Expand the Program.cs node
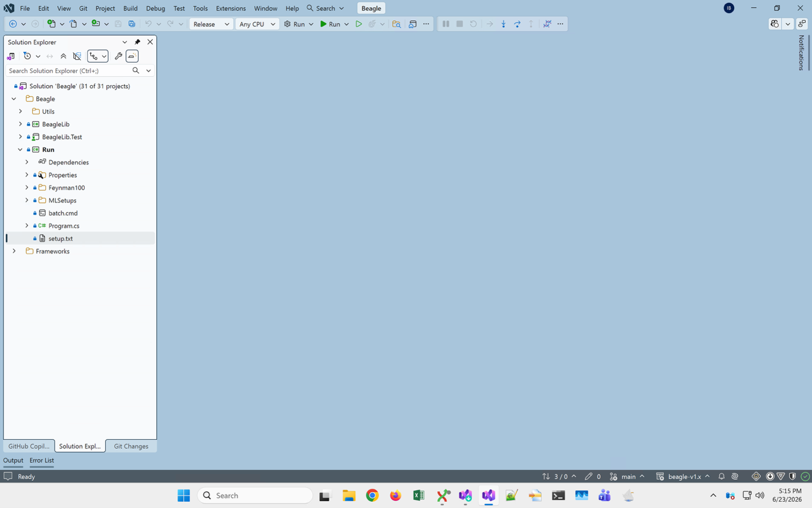This screenshot has height=508, width=812. tap(27, 226)
